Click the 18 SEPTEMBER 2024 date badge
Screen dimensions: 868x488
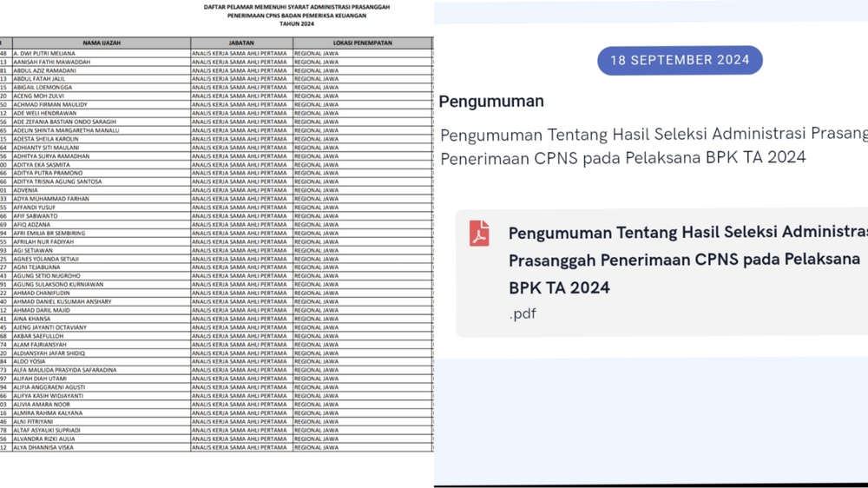pyautogui.click(x=680, y=60)
